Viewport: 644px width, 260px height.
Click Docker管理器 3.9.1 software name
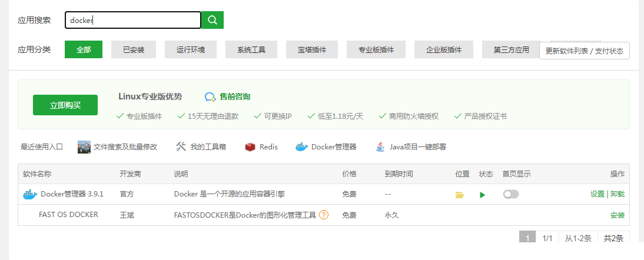click(x=72, y=194)
